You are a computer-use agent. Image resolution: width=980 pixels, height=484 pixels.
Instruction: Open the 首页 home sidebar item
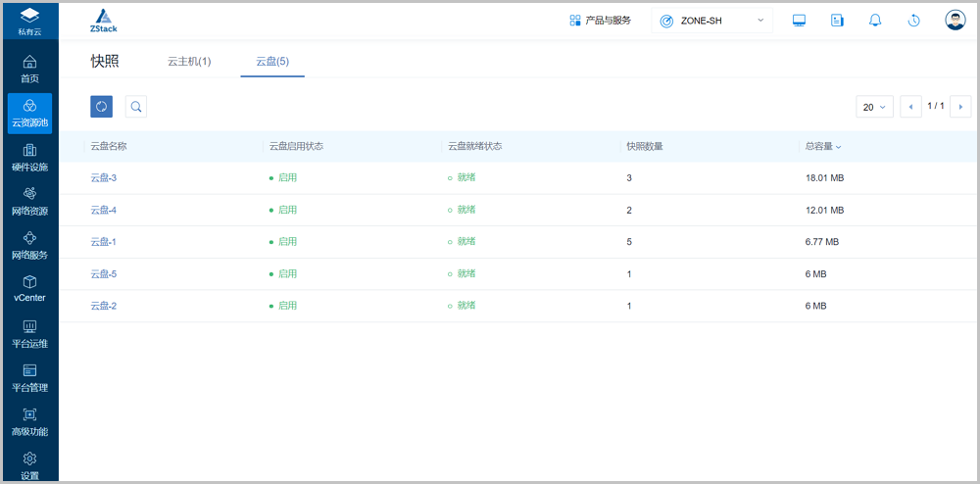click(x=29, y=70)
